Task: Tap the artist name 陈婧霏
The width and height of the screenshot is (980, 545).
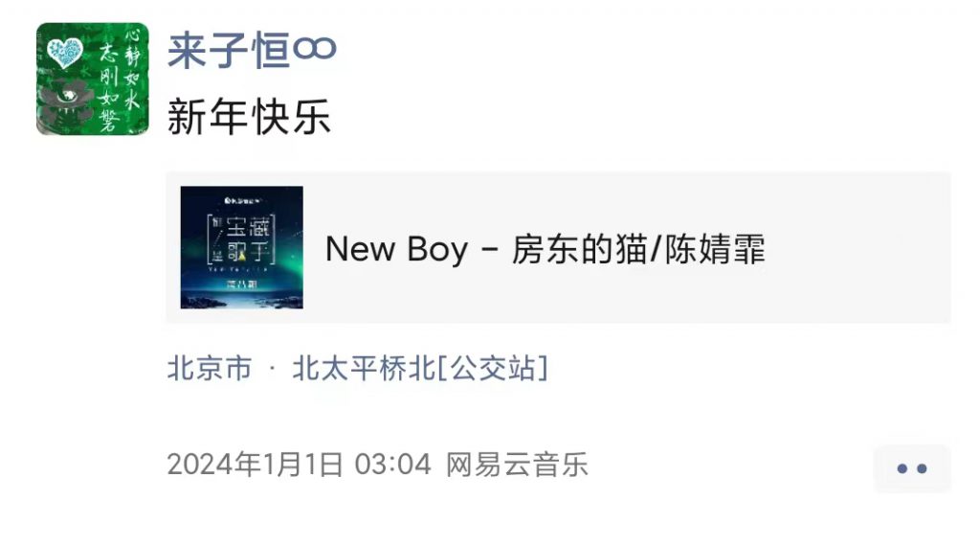Action: 714,249
